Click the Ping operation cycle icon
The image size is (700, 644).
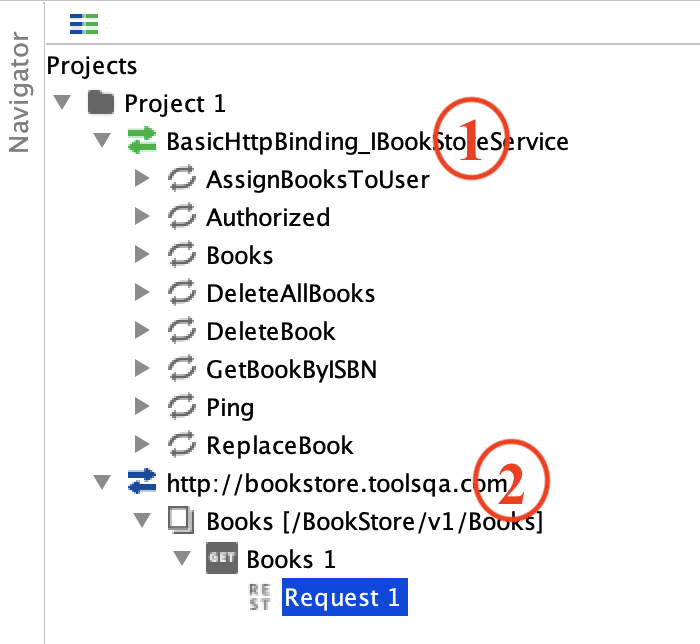(182, 407)
